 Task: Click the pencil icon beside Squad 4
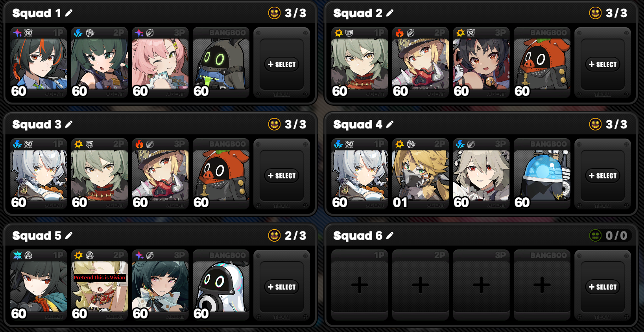[x=390, y=125]
